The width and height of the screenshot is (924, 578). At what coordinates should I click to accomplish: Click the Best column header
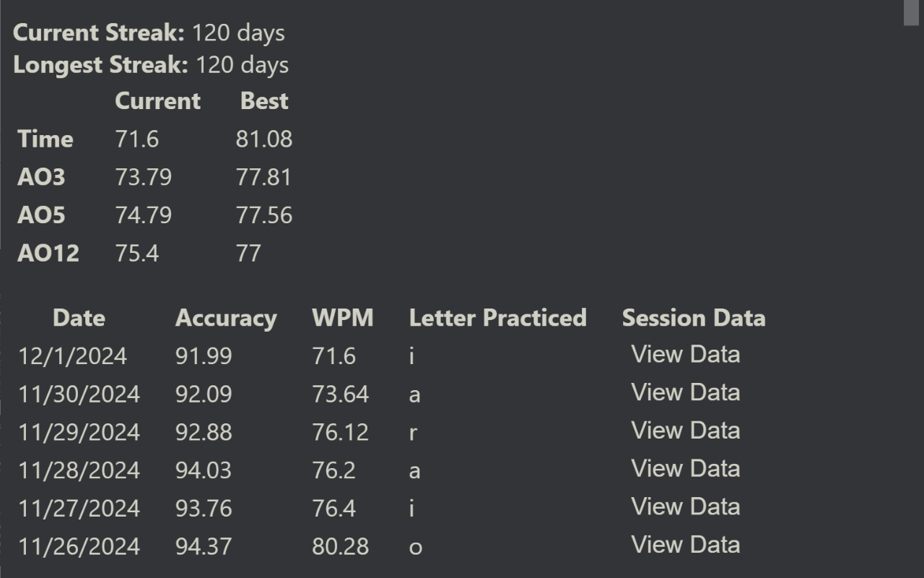coord(264,101)
